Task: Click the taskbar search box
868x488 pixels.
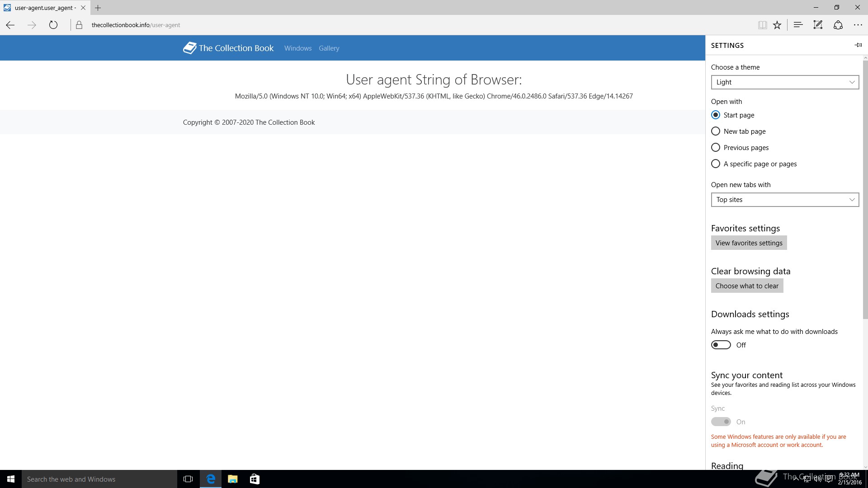Action: pos(99,479)
